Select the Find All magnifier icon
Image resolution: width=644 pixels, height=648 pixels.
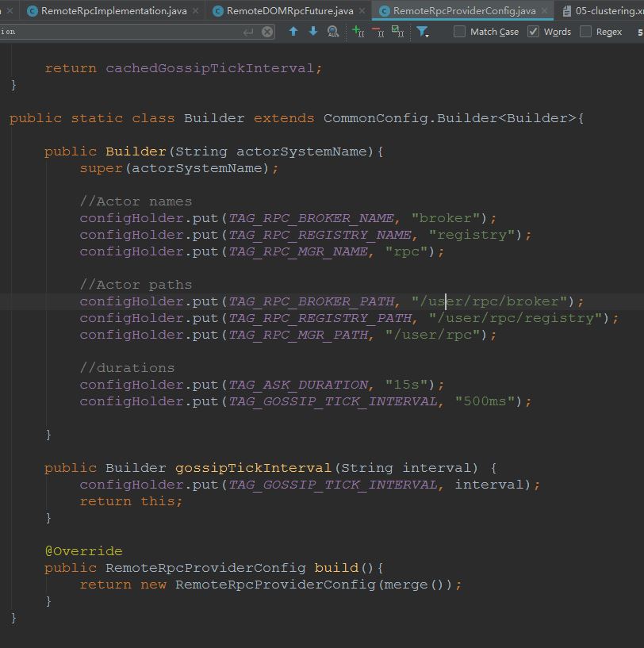pyautogui.click(x=332, y=32)
